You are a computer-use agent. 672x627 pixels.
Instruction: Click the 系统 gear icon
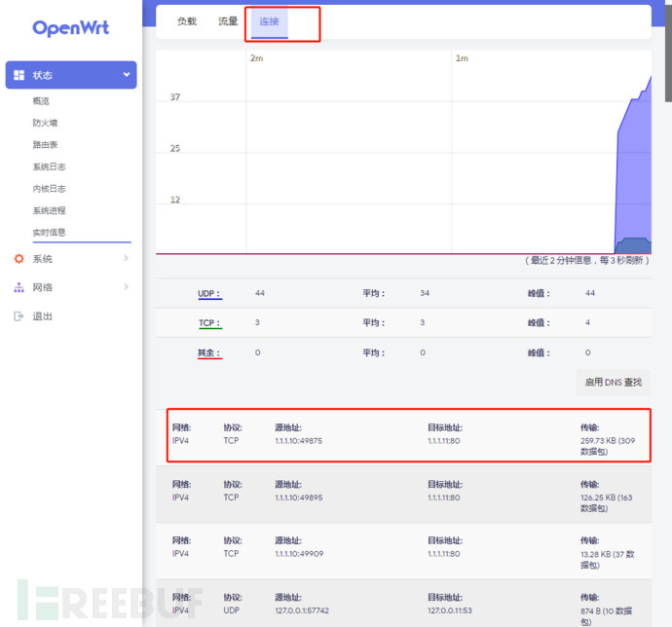coord(19,259)
